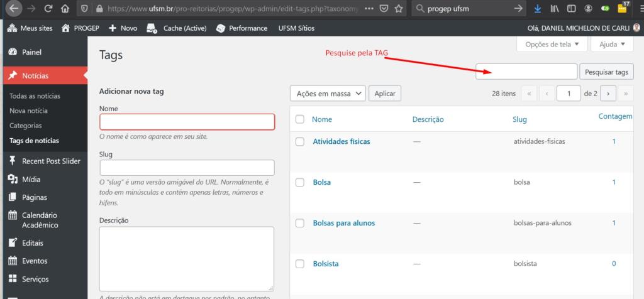Open the Ações em massa dropdown

[x=327, y=94]
